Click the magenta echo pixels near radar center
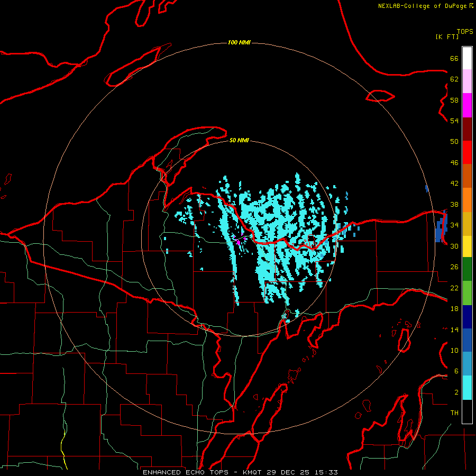The width and height of the screenshot is (476, 476). (239, 242)
